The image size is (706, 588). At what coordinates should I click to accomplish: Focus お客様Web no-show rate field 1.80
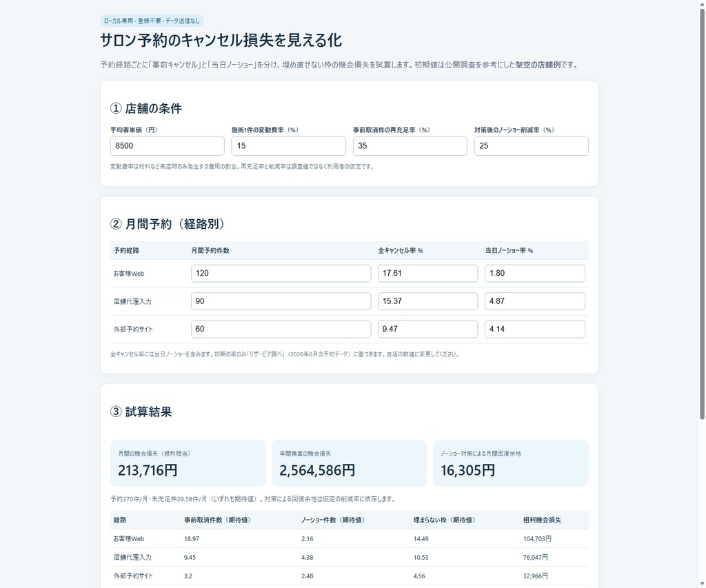pos(535,273)
